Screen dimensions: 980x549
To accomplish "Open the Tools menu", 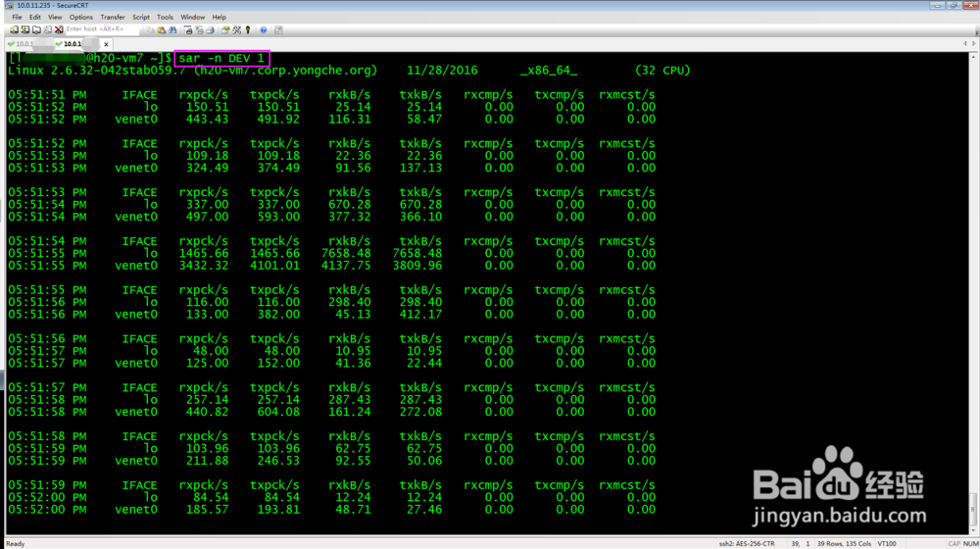I will pos(165,17).
